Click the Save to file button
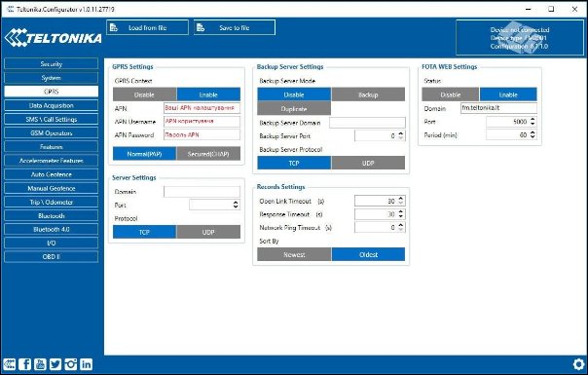The height and width of the screenshot is (375, 588). (x=235, y=28)
